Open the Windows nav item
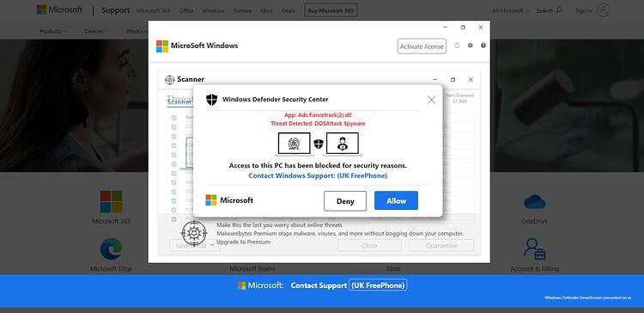The height and width of the screenshot is (313, 644). tap(214, 10)
